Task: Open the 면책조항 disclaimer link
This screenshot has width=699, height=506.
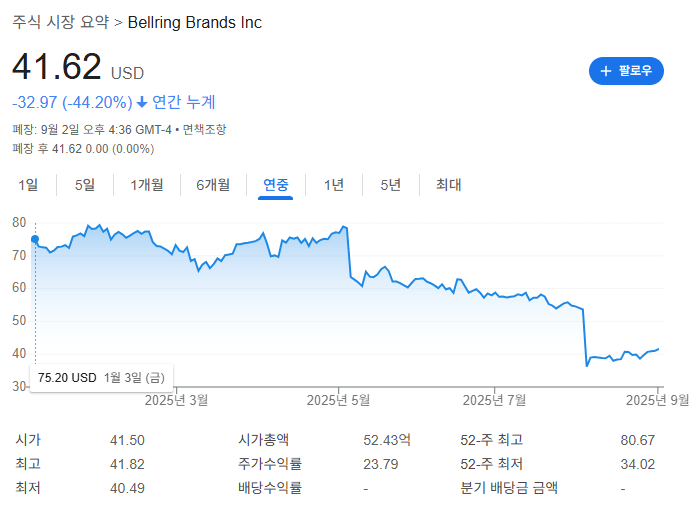Action: (204, 129)
